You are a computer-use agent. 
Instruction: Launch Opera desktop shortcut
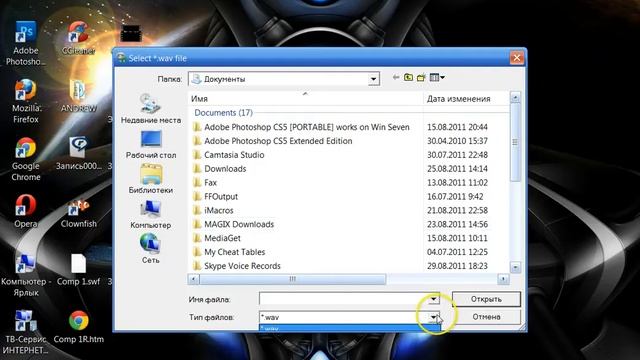tap(25, 211)
